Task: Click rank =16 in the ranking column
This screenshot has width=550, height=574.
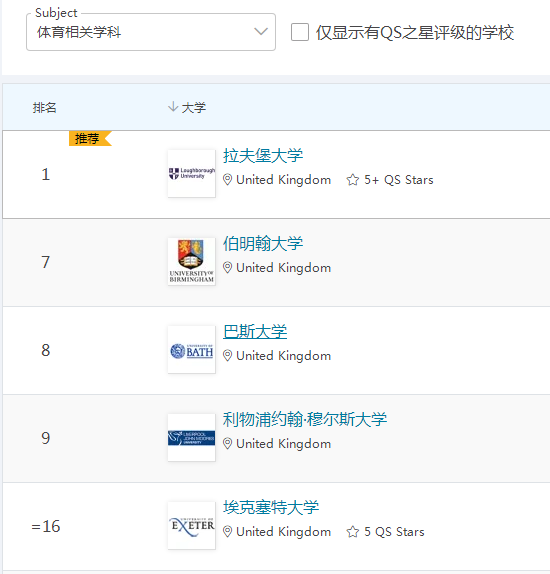Action: [x=46, y=526]
